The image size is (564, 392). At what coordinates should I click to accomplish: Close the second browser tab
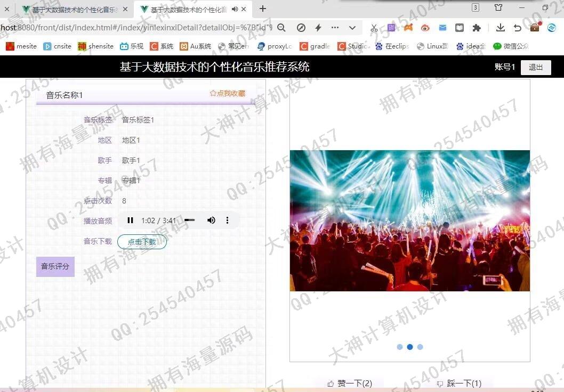[x=244, y=9]
